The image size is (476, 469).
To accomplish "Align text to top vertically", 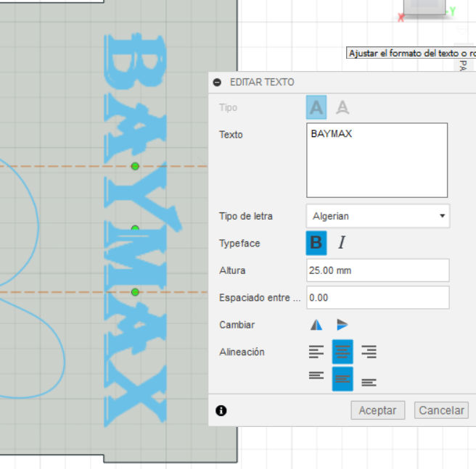I will pyautogui.click(x=316, y=375).
